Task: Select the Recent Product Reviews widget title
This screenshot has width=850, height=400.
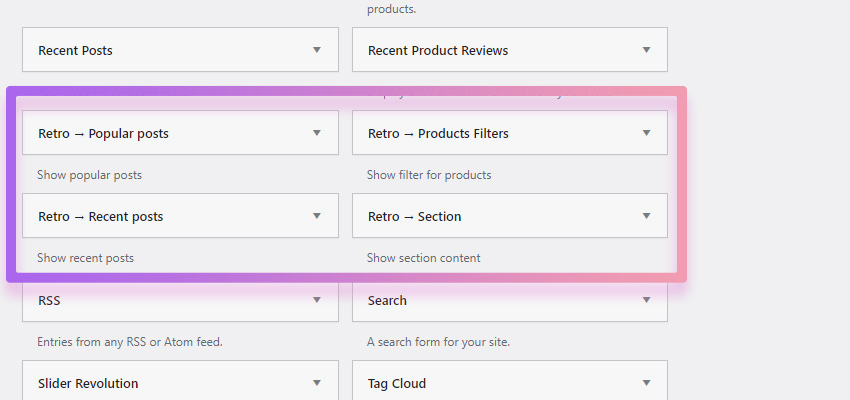Action: [438, 50]
